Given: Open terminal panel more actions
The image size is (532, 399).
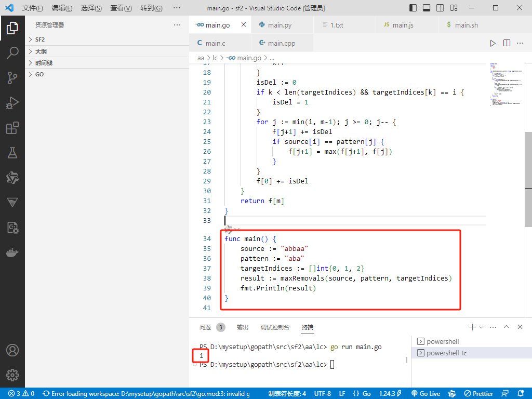Looking at the screenshot, I should [493, 327].
